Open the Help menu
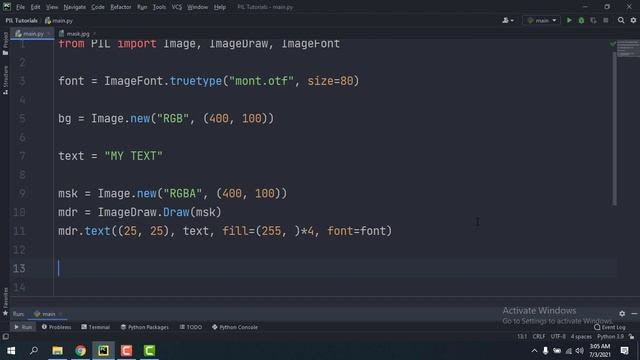Viewport: 640px width, 360px height. tap(220, 7)
